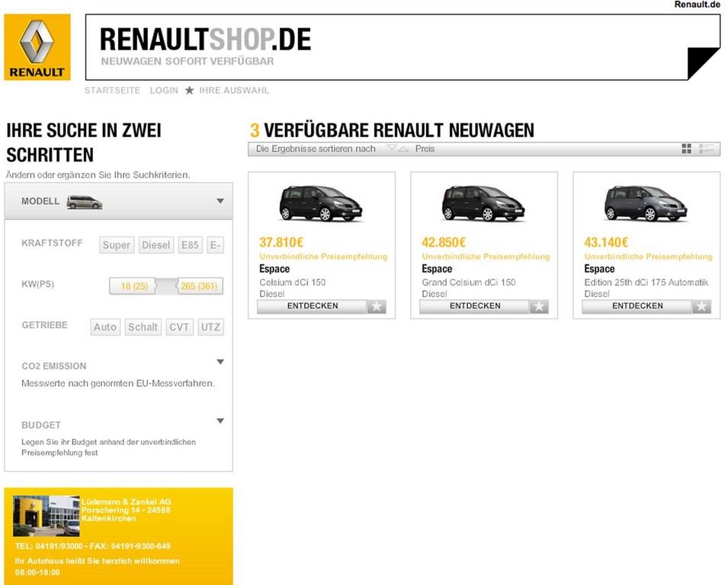Click the Lüdemann & Zankel AG dealer name
This screenshot has width=728, height=585.
coord(127,502)
